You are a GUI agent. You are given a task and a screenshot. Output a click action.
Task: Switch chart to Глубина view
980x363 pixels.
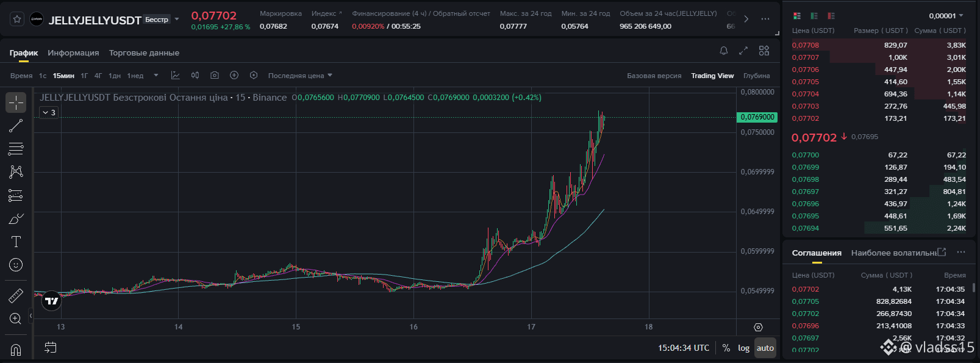tap(757, 76)
